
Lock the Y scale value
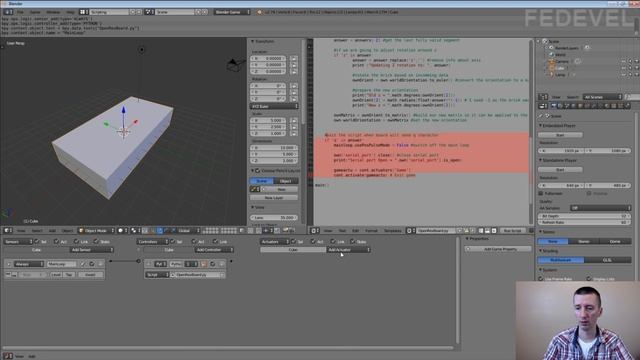293,127
